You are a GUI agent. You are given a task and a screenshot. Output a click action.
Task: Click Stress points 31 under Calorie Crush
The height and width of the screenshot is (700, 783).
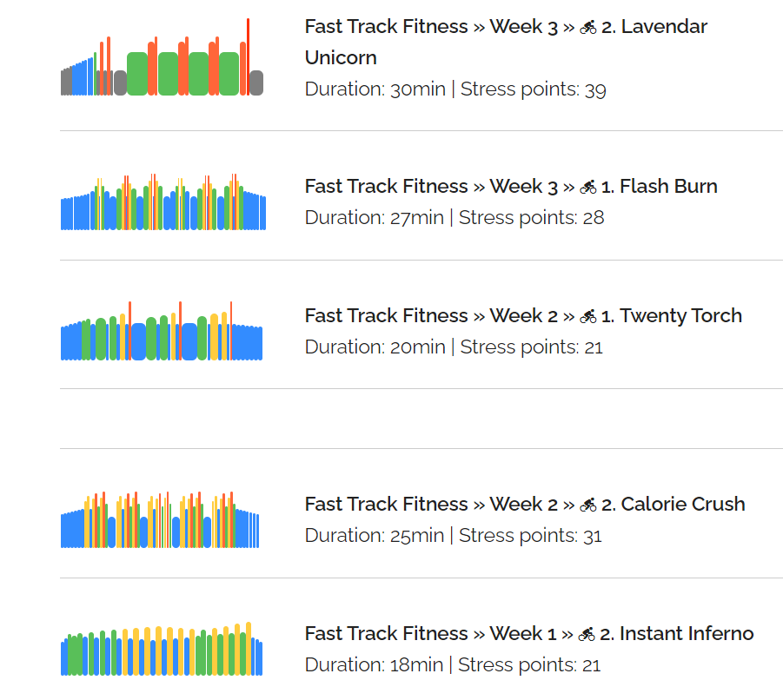530,536
